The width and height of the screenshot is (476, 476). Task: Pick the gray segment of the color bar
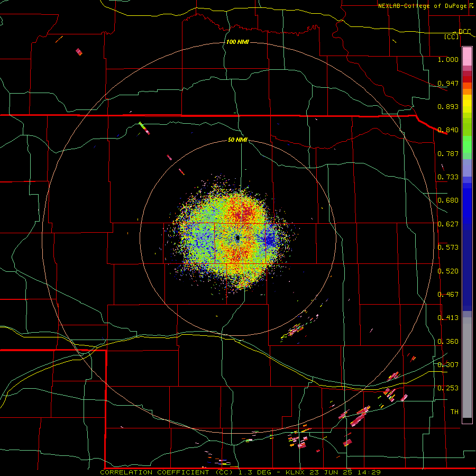[467, 368]
